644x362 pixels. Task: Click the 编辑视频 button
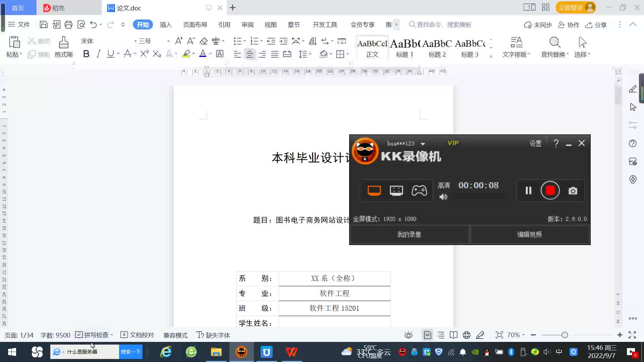pyautogui.click(x=529, y=234)
